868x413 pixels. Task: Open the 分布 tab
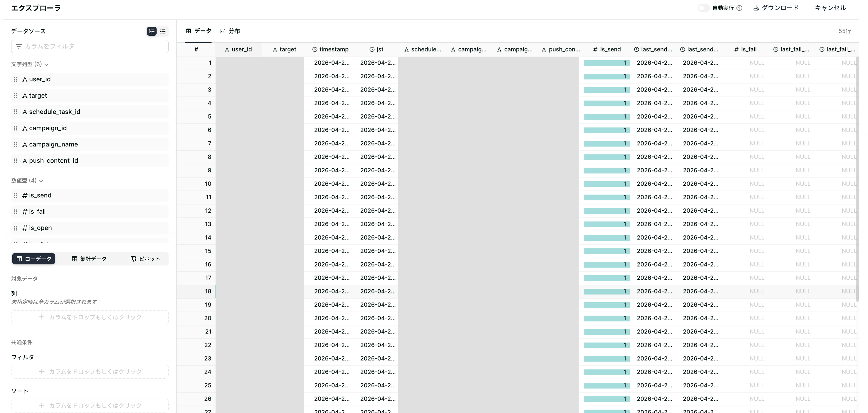pyautogui.click(x=230, y=31)
